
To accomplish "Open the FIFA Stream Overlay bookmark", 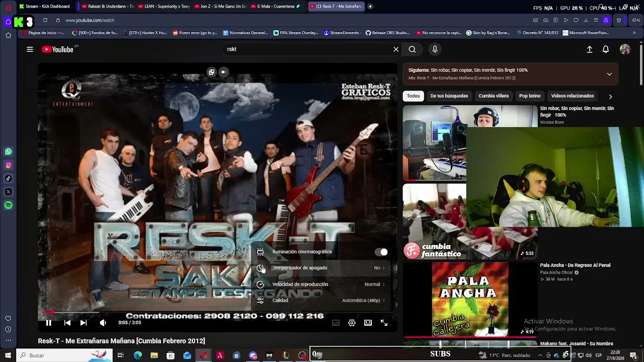I will click(x=296, y=33).
